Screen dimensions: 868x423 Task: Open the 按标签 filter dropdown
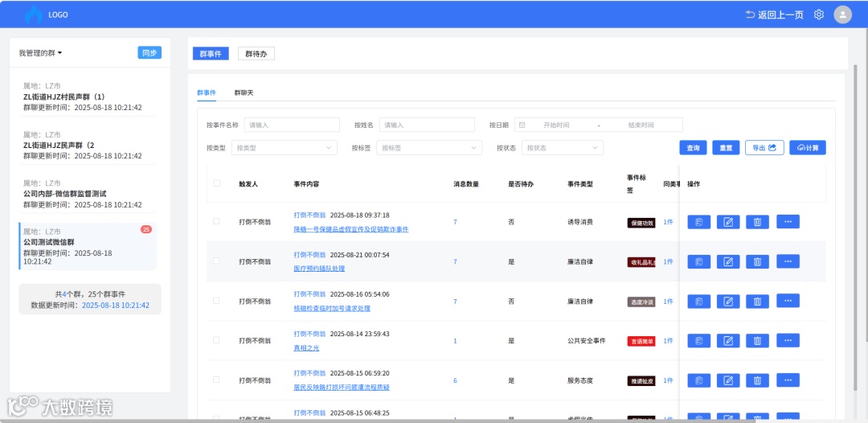429,148
